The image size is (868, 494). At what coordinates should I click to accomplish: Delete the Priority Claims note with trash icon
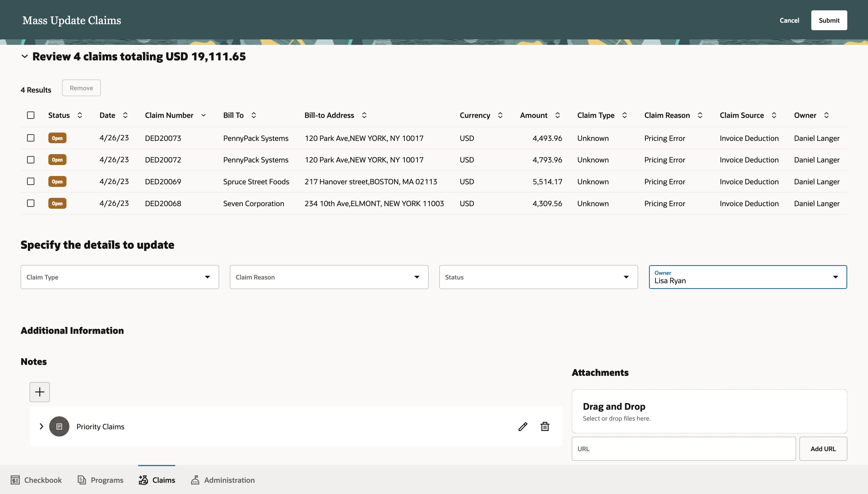pyautogui.click(x=545, y=426)
